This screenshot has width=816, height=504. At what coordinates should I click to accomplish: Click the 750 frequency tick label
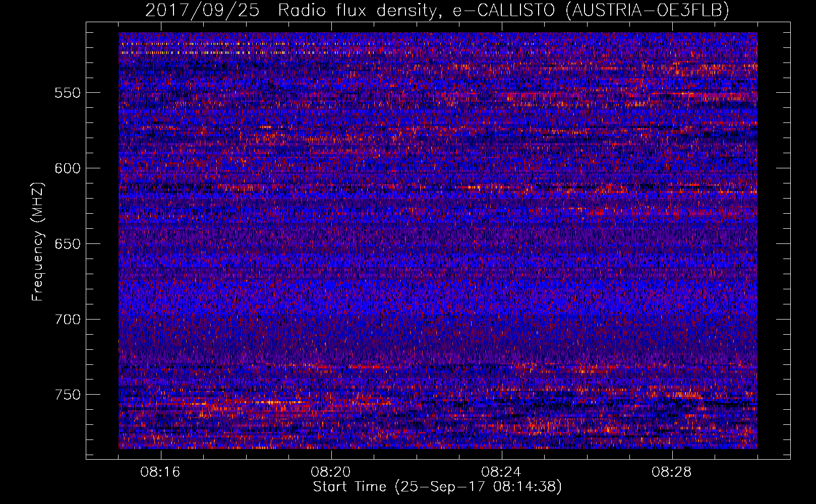(68, 395)
